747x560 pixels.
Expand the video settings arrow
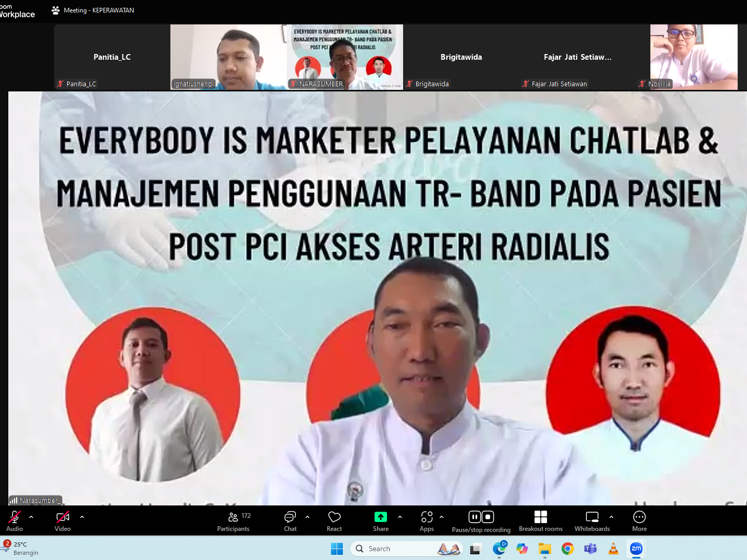click(82, 517)
